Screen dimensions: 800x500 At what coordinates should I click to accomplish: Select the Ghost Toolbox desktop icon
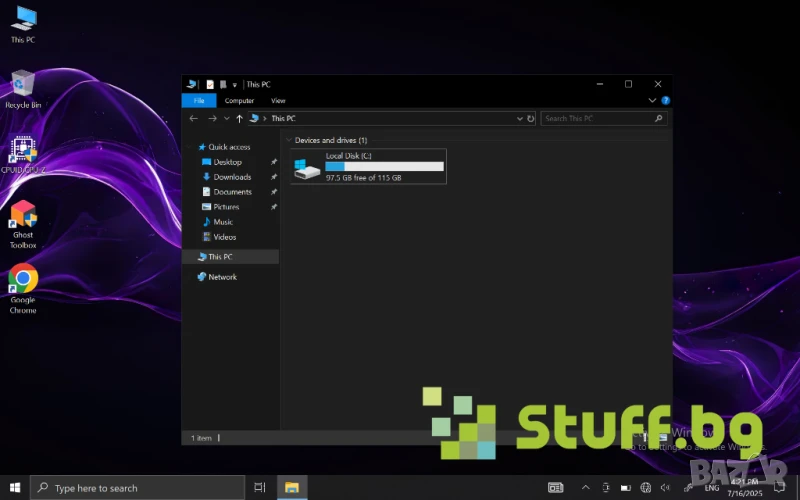(23, 220)
